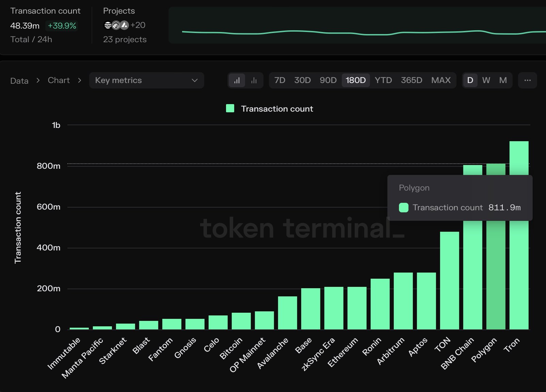Open the Key metrics dropdown
The width and height of the screenshot is (546, 392).
click(147, 80)
